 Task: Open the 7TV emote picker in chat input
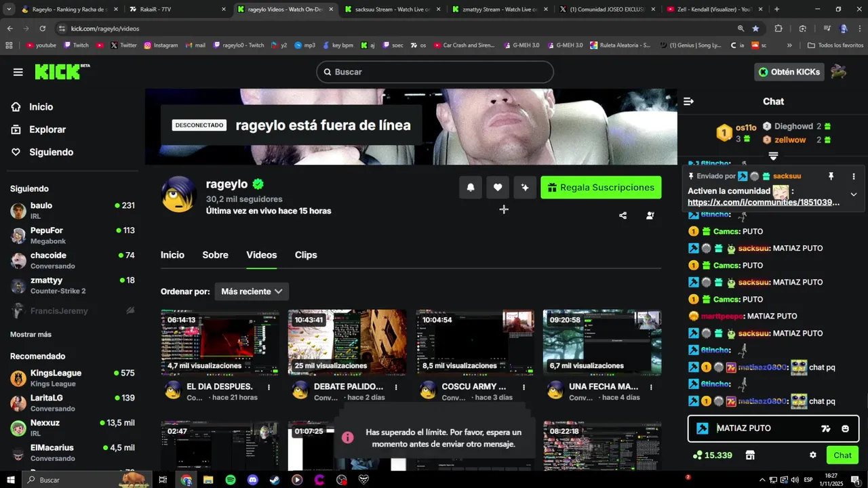click(826, 428)
